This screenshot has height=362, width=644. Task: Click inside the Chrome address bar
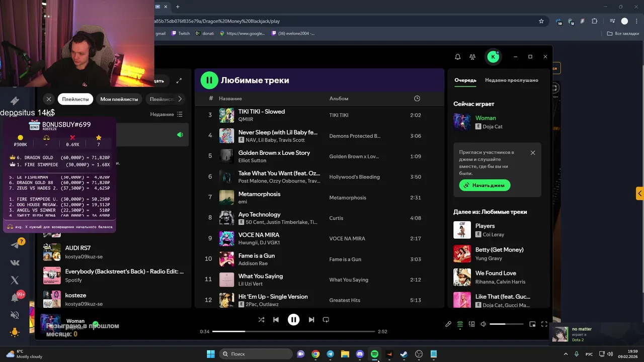pos(342,21)
